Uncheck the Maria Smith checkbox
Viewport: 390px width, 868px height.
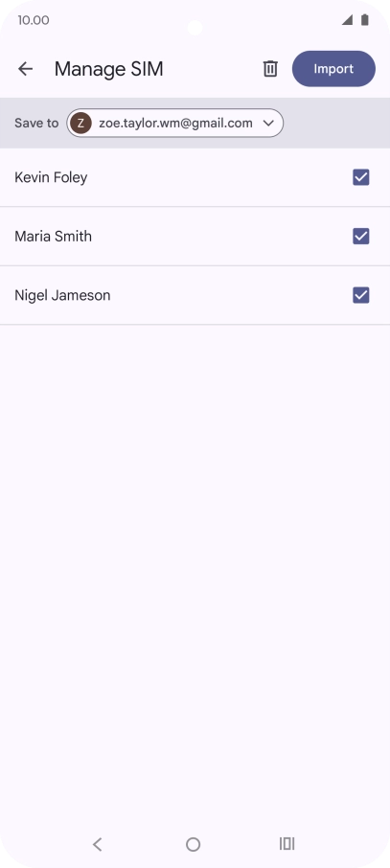361,237
